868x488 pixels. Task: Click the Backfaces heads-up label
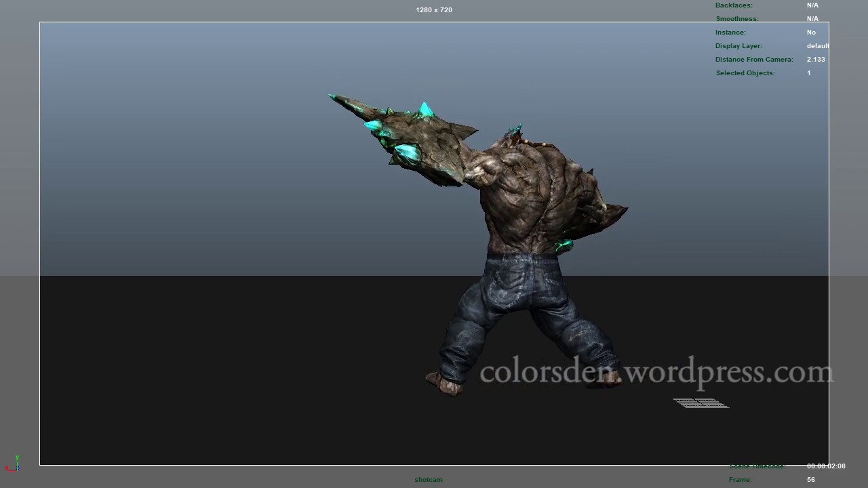point(734,5)
